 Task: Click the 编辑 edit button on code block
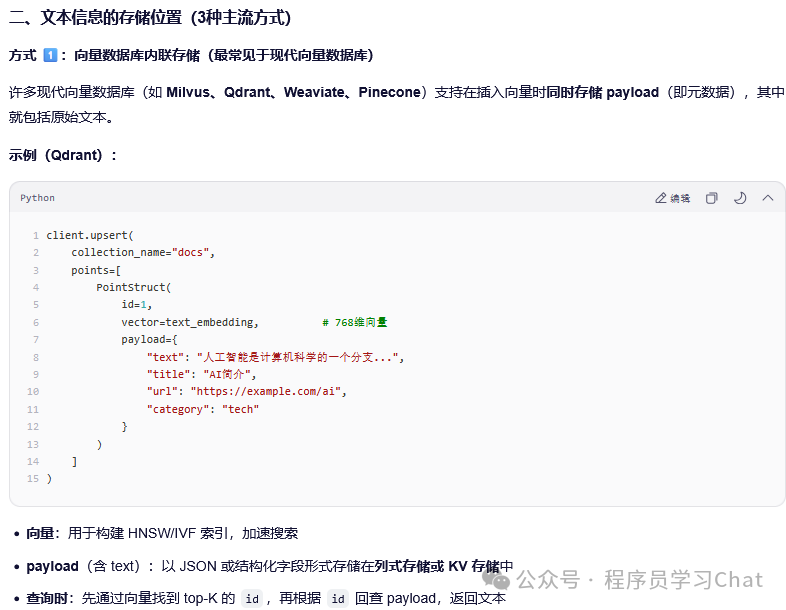tap(673, 198)
